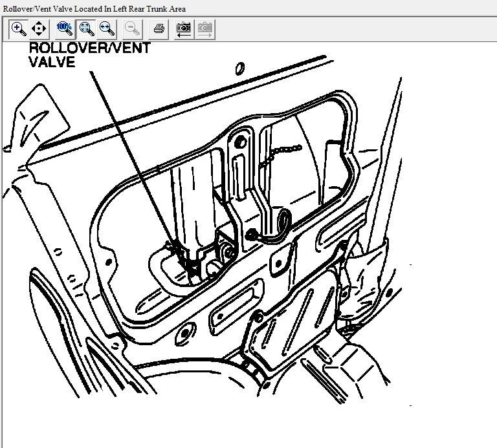Click the fit-width zoom icon
Viewport: 497px width, 448px height.
click(x=107, y=28)
